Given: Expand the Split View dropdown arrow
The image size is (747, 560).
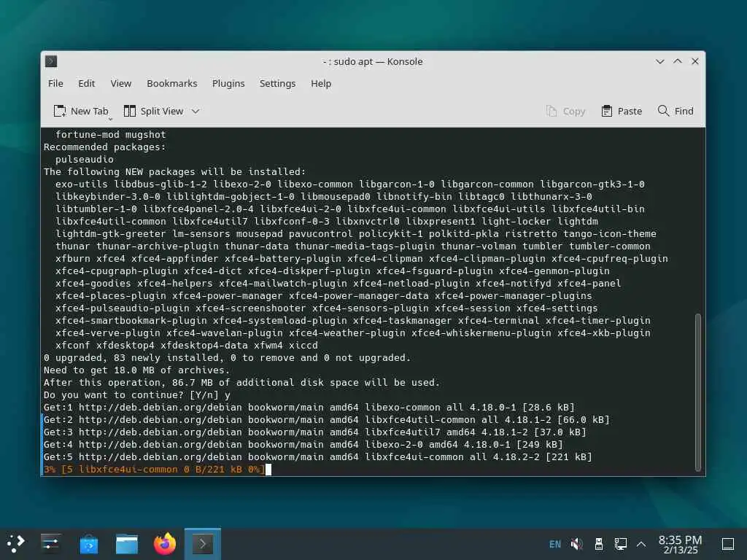Looking at the screenshot, I should pyautogui.click(x=196, y=112).
